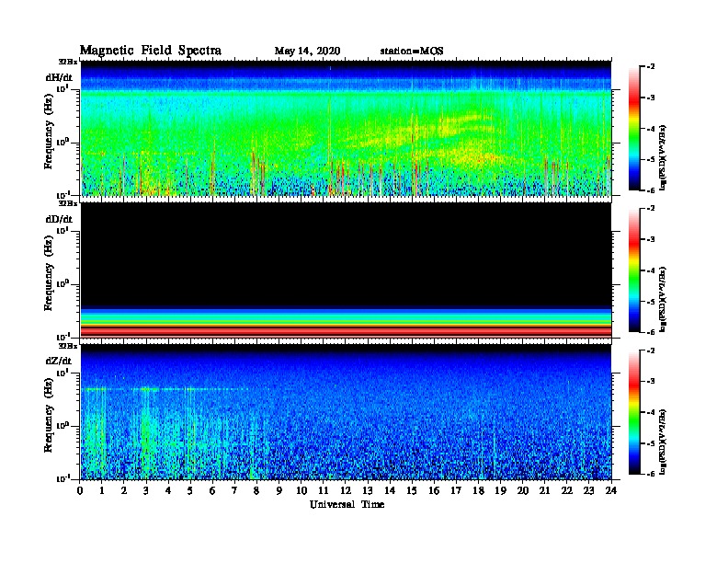This screenshot has width=728, height=563.
Task: Click the log PSD unit label beside the dD/dt color bar
Action: (x=663, y=300)
